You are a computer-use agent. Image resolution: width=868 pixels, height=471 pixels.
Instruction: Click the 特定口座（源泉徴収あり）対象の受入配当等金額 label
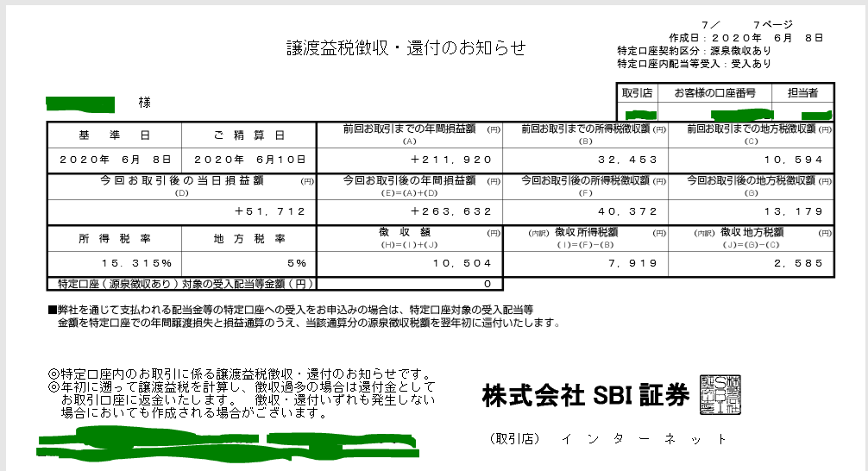coord(186,284)
